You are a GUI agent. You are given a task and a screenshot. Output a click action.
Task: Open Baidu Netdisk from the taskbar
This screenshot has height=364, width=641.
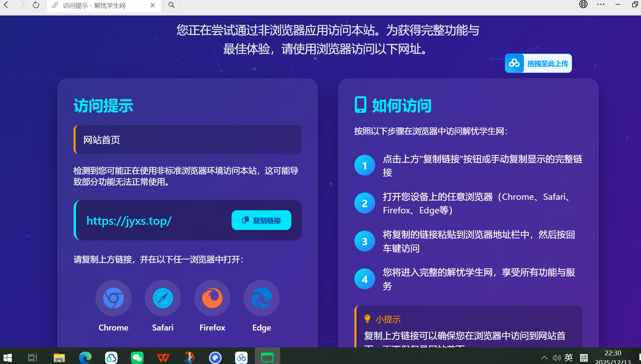(241, 357)
